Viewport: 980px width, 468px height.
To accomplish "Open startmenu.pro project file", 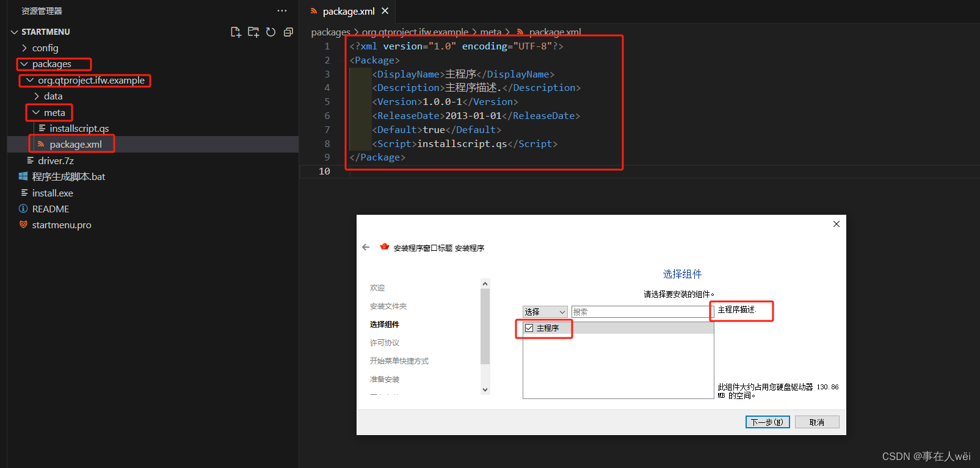I will [x=62, y=225].
